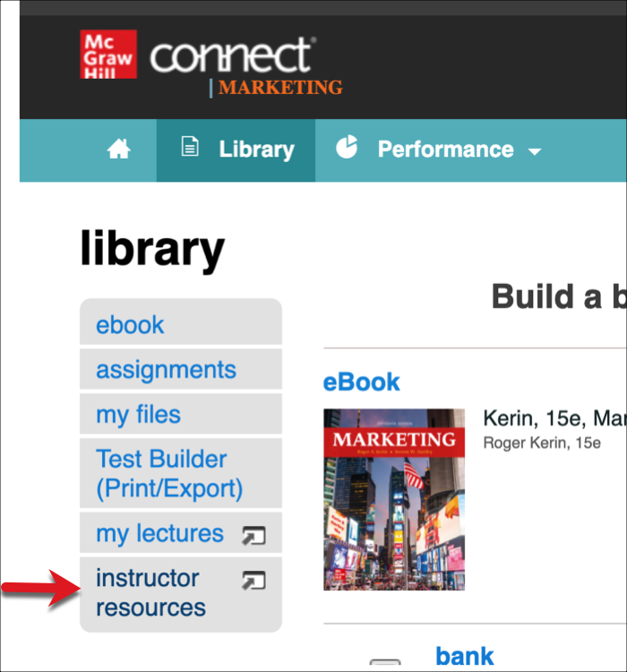
Task: Expand the Performance dropdown arrow
Action: [535, 151]
